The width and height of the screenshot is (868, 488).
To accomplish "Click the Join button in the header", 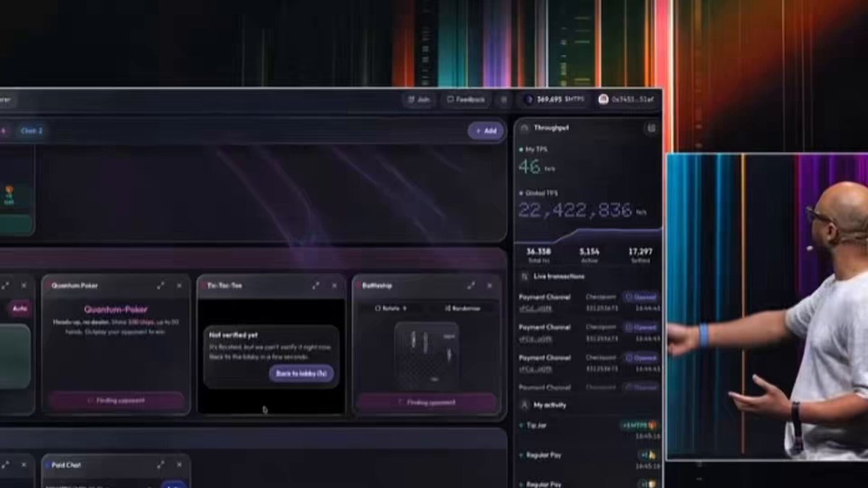I will click(419, 99).
